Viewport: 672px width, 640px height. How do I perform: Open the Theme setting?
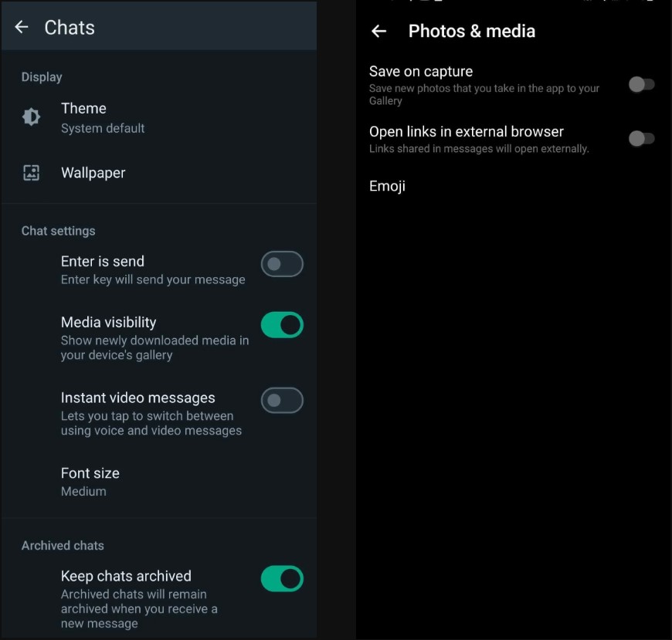(83, 109)
